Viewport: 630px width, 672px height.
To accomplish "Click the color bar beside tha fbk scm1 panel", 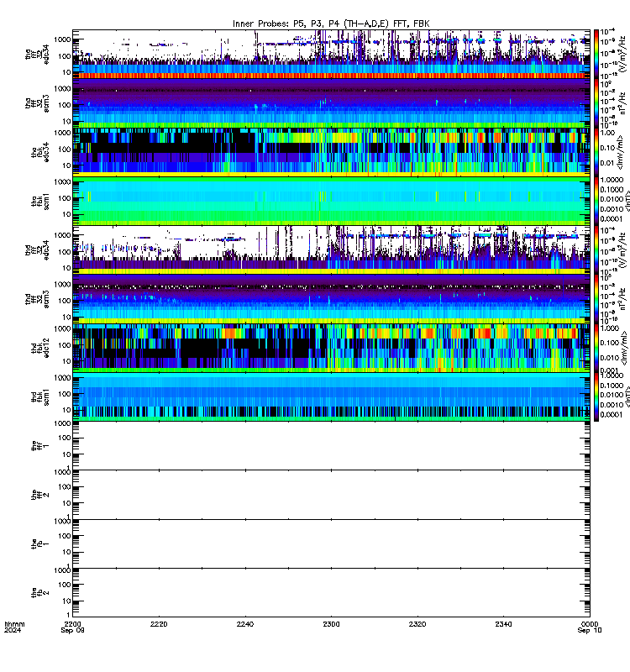I will point(596,201).
